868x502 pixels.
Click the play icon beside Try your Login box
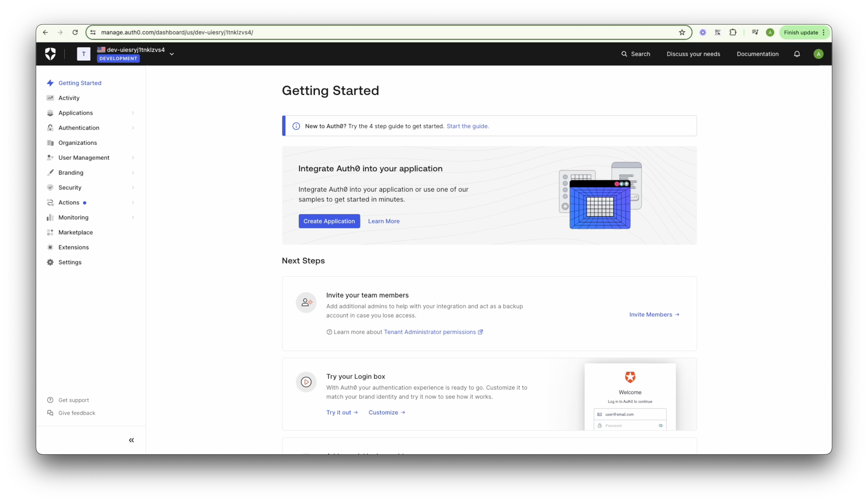(x=306, y=382)
